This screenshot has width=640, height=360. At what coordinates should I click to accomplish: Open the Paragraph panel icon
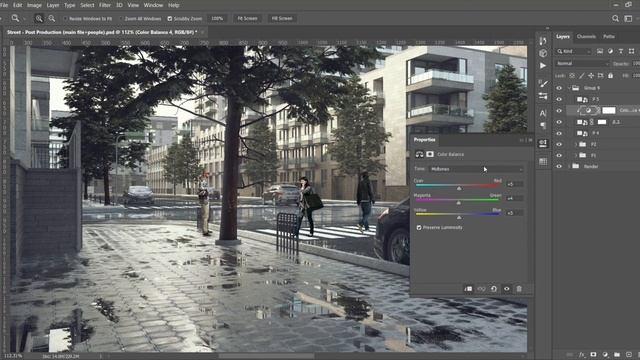point(543,125)
